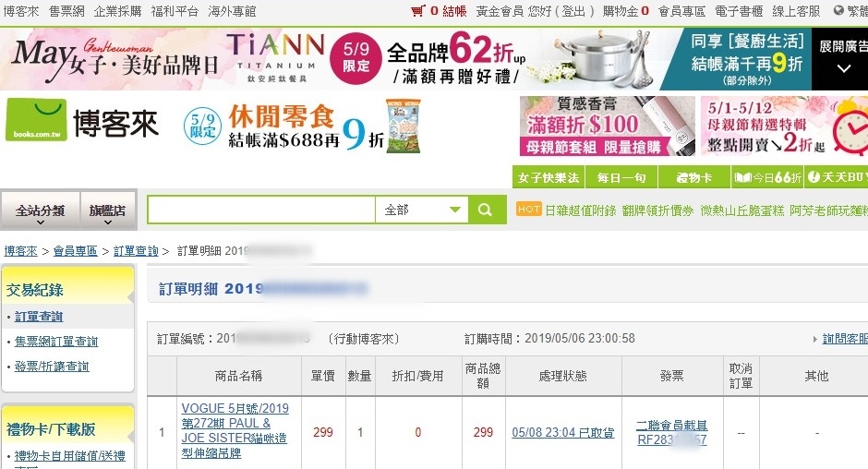Open the 博客來 books.com.tw logo
Screen dimensions: 868x469
pyautogui.click(x=82, y=120)
